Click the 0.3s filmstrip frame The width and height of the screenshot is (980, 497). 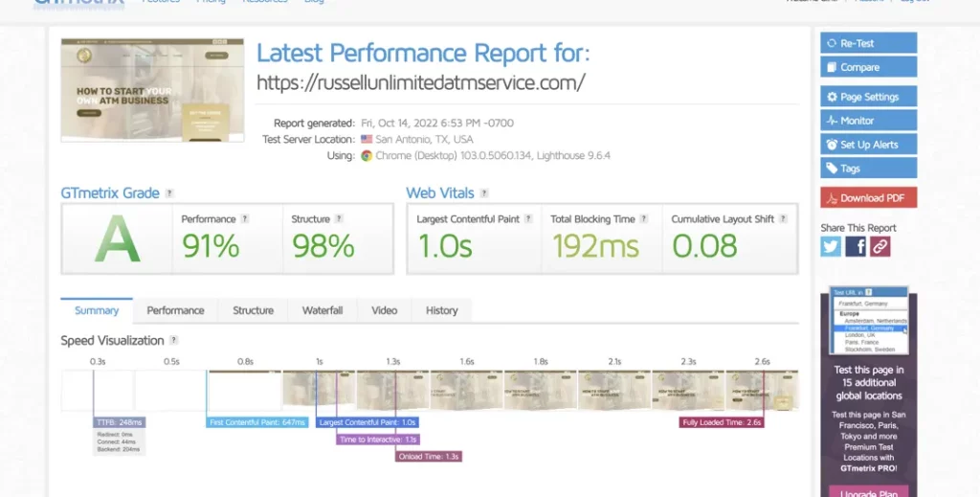tap(98, 390)
